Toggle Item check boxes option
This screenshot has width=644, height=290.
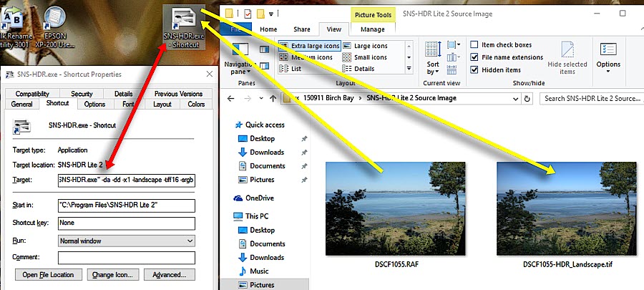pyautogui.click(x=501, y=45)
